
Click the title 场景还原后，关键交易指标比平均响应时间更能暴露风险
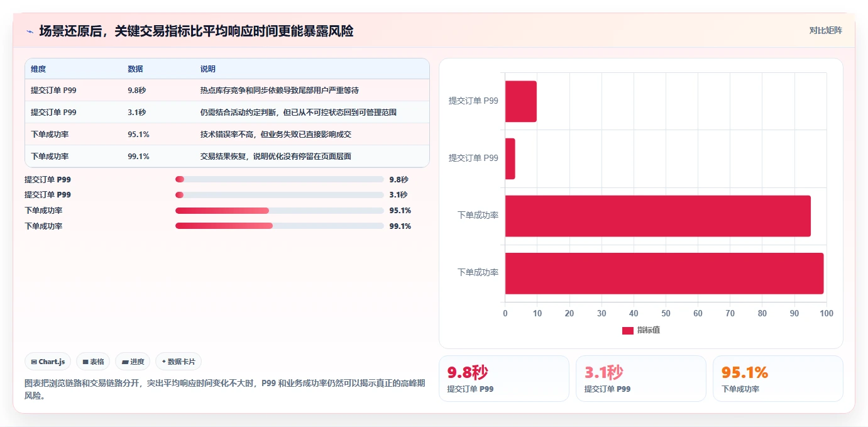pos(196,31)
